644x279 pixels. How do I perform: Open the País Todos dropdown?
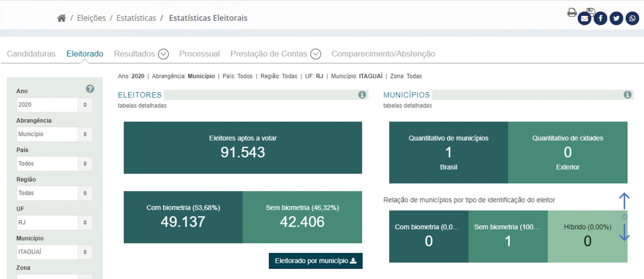point(54,164)
